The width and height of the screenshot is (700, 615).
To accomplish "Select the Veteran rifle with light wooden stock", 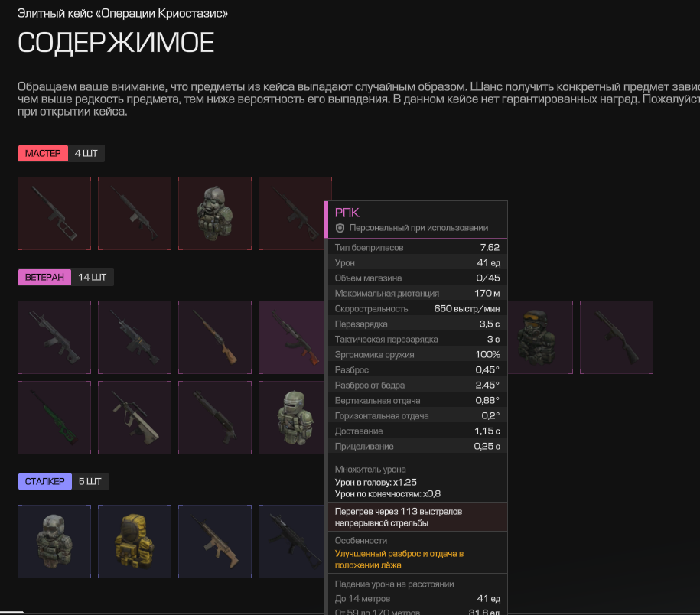I will (215, 337).
